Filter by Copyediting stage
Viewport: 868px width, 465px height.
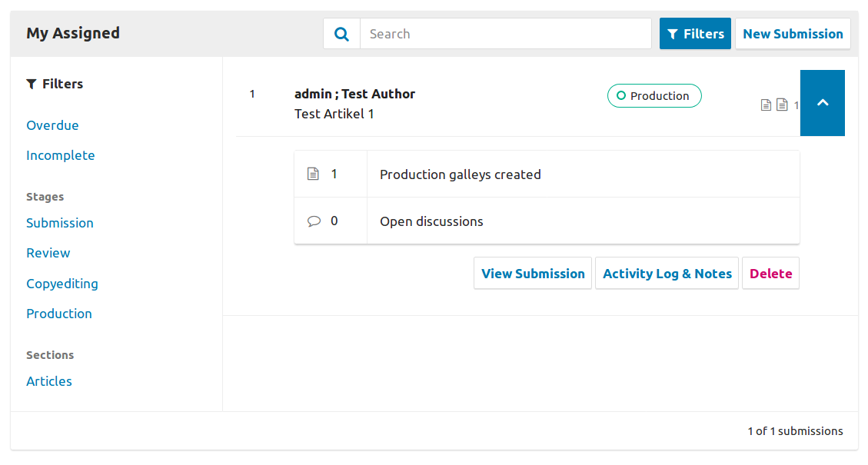click(62, 284)
